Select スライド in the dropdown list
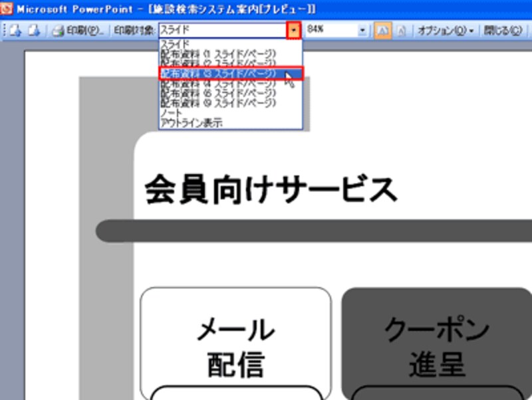The image size is (532, 400). tap(230, 44)
